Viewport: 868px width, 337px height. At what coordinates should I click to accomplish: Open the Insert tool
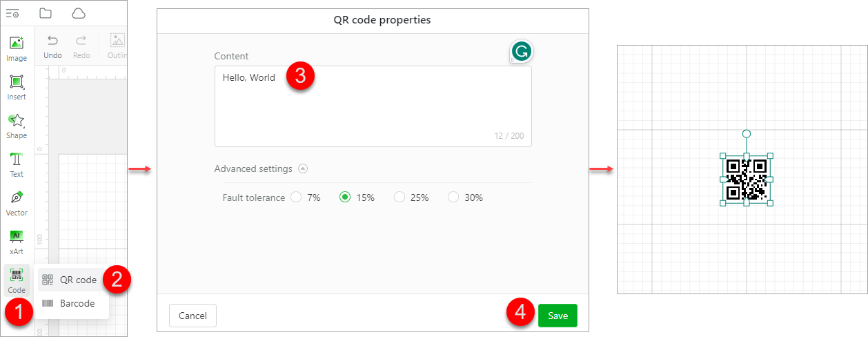tap(17, 86)
